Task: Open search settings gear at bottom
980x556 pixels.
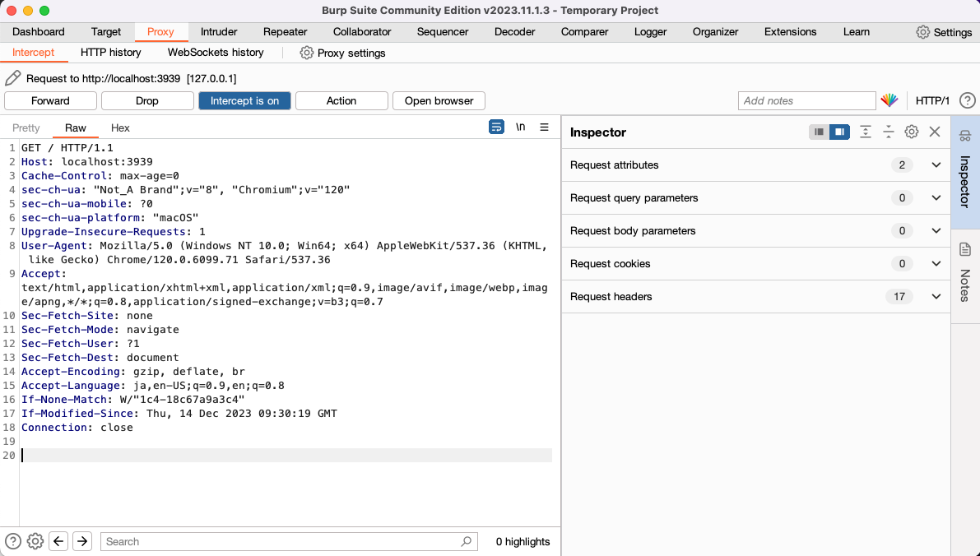Action: point(35,542)
